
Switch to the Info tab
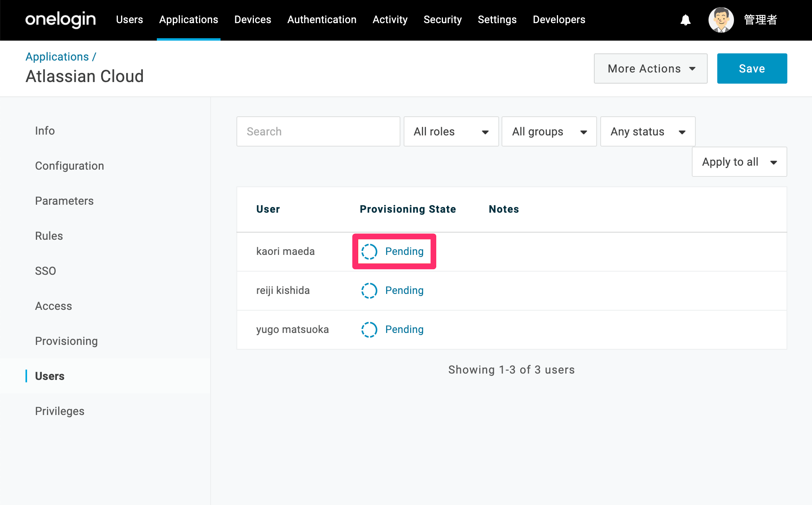pos(45,131)
